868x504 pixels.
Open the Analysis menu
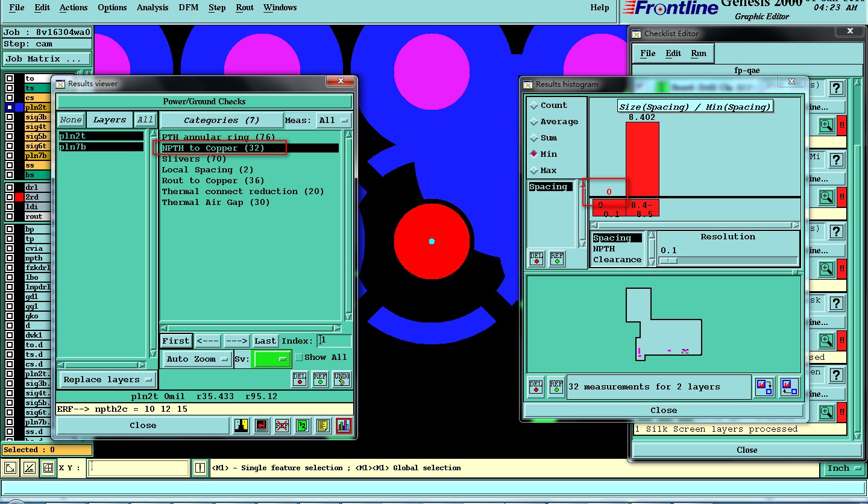tap(153, 8)
